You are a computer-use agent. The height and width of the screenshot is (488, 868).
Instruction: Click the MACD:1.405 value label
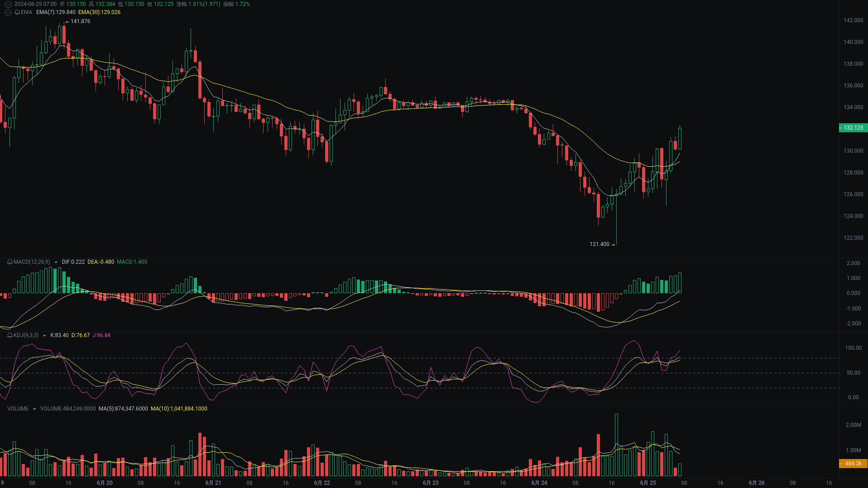[133, 262]
